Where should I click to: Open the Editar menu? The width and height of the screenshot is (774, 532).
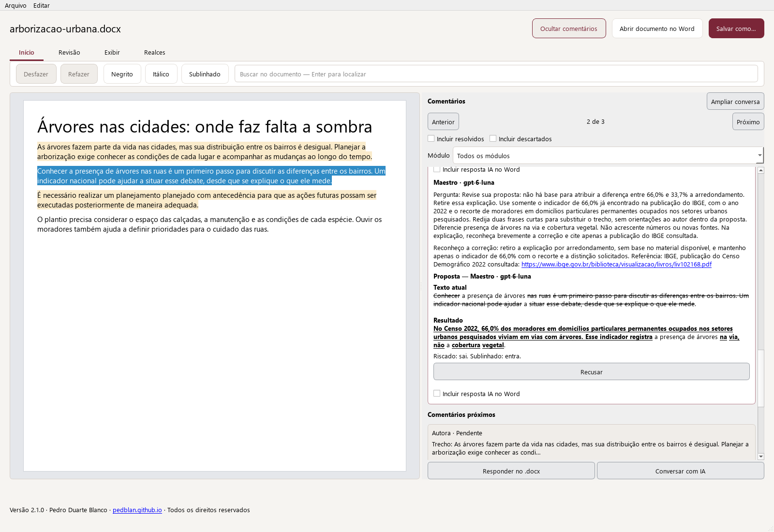(x=42, y=5)
